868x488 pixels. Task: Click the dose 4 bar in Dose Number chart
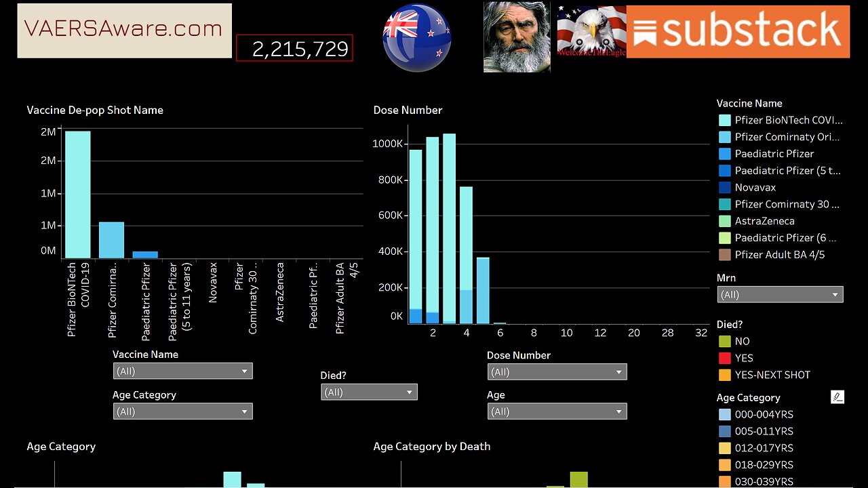(466, 255)
